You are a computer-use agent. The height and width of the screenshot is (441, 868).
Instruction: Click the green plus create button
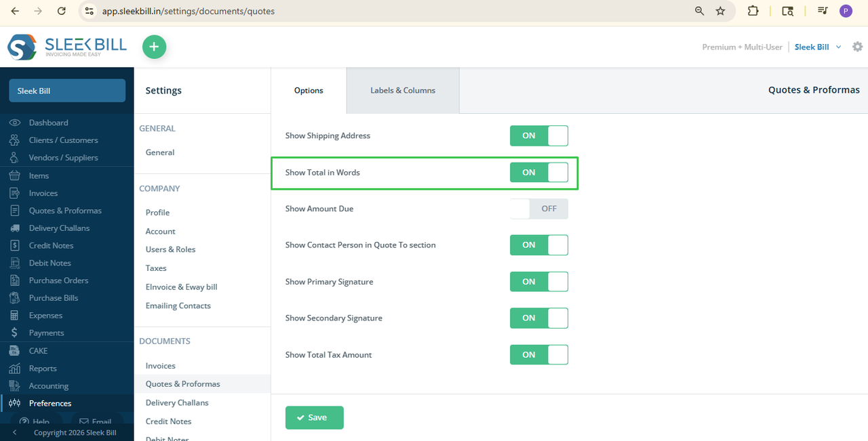pyautogui.click(x=154, y=47)
